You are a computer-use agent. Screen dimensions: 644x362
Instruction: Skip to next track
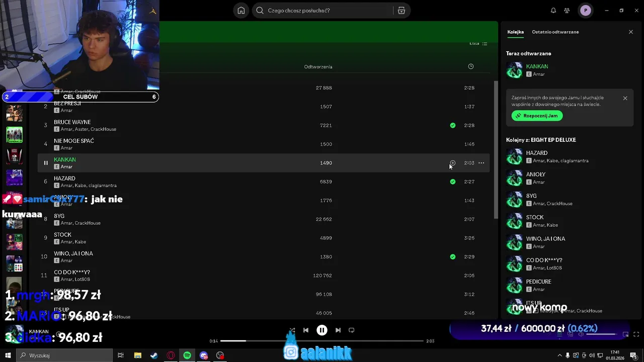338,330
